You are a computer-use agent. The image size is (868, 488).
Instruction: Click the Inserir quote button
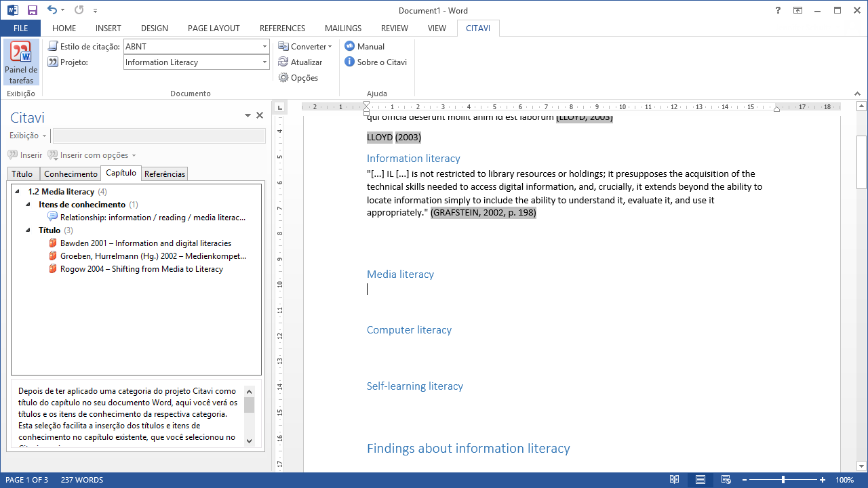[x=25, y=155]
